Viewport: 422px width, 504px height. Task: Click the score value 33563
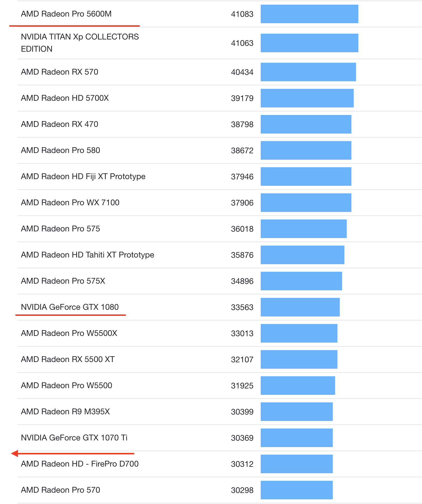242,307
